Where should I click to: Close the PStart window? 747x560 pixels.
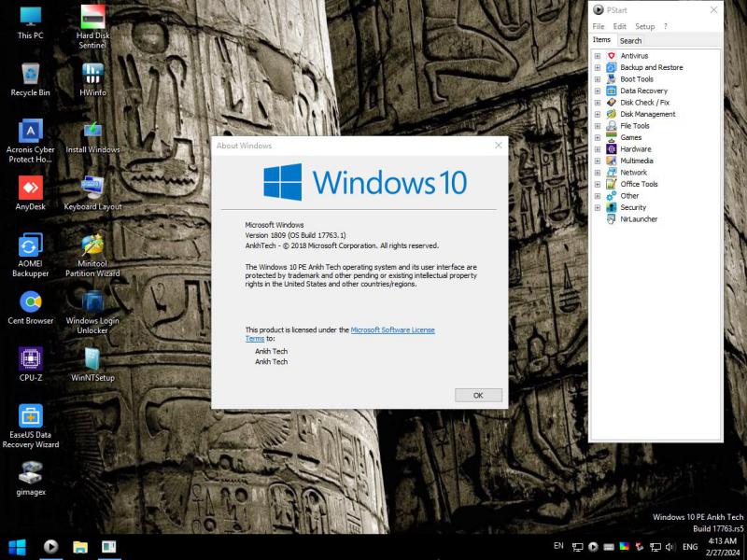[x=713, y=10]
